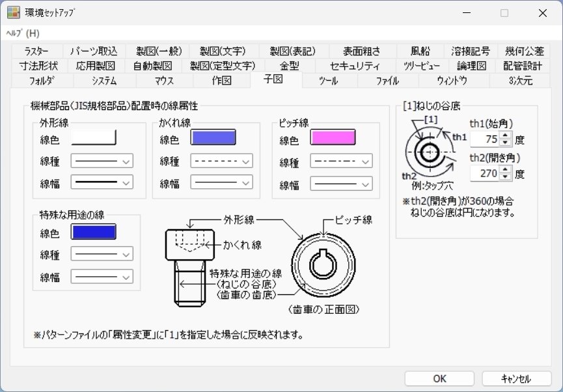Click the 環境セットアップ app icon in title bar
563x392 pixels.
coord(14,12)
